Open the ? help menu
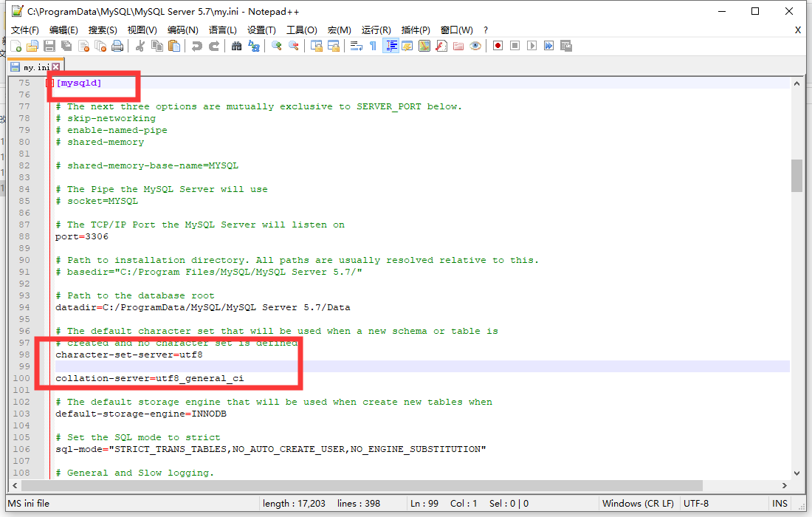Image resolution: width=812 pixels, height=517 pixels. click(485, 30)
